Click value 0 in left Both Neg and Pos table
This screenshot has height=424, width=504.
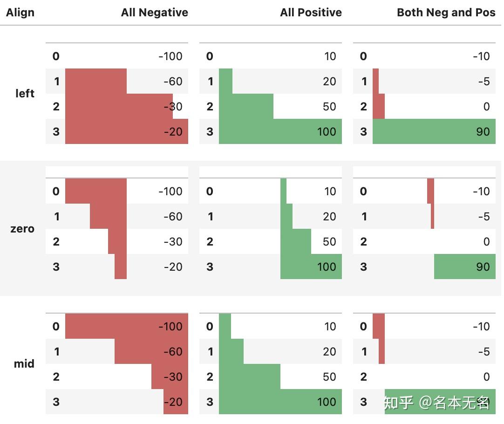click(x=486, y=107)
